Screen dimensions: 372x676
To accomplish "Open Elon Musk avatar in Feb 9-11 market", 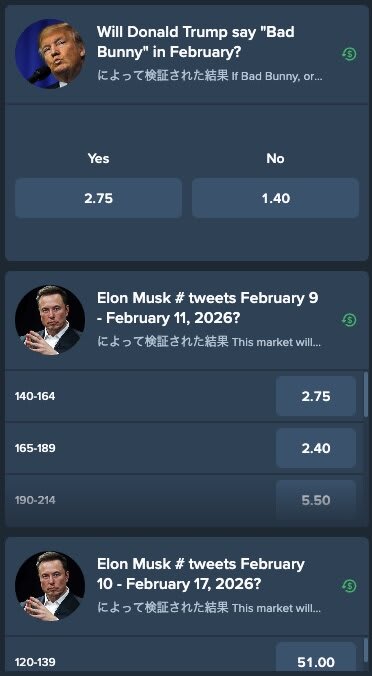I will coord(50,320).
